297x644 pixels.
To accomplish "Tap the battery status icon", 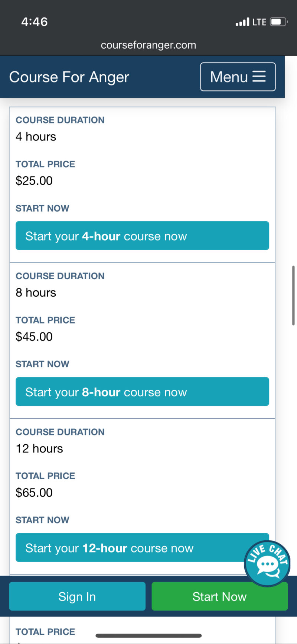I will [279, 22].
